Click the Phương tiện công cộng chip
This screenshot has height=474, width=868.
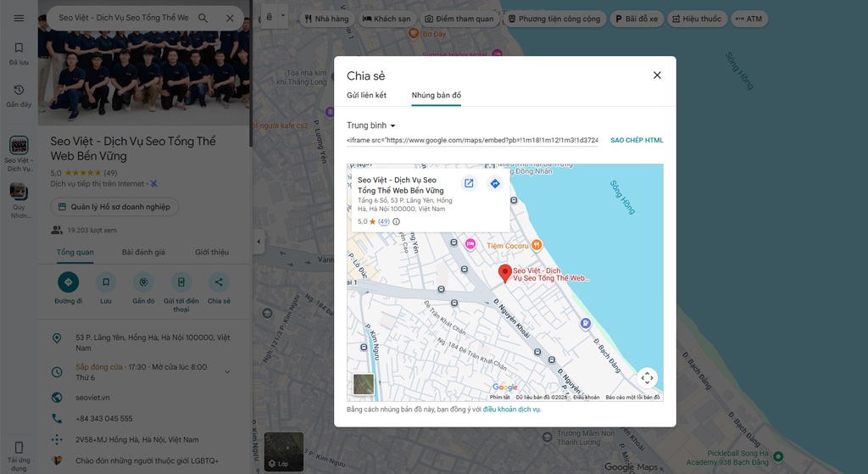(554, 19)
